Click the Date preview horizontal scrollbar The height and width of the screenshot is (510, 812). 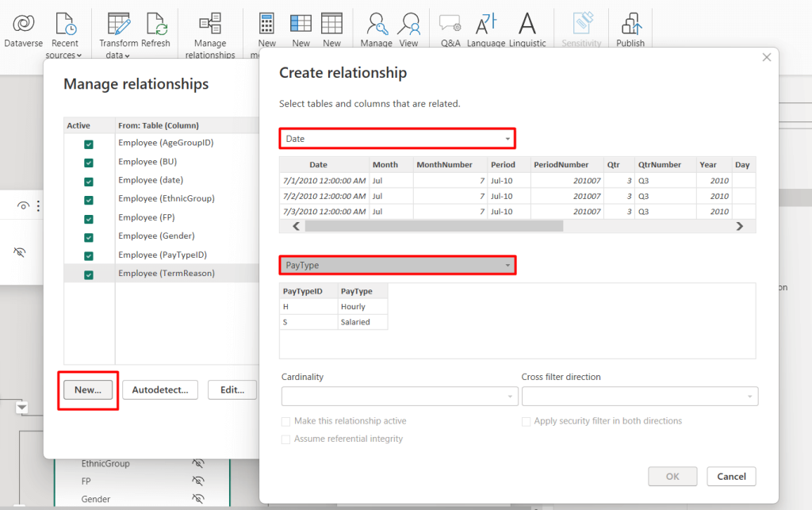click(x=434, y=226)
